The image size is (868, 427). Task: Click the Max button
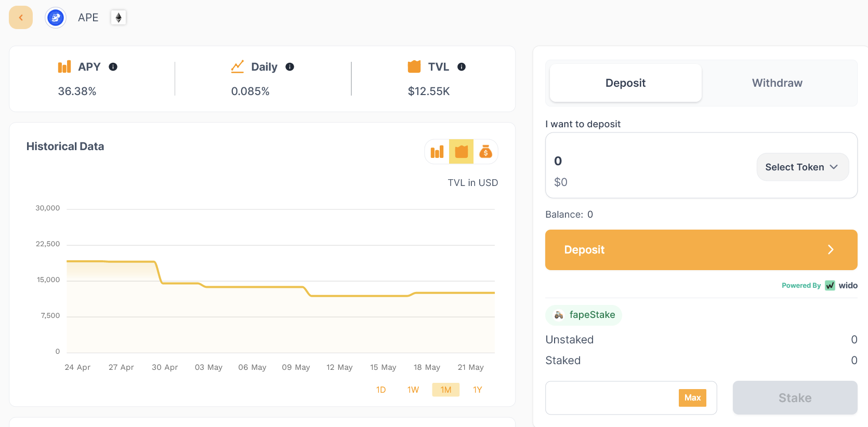point(692,398)
